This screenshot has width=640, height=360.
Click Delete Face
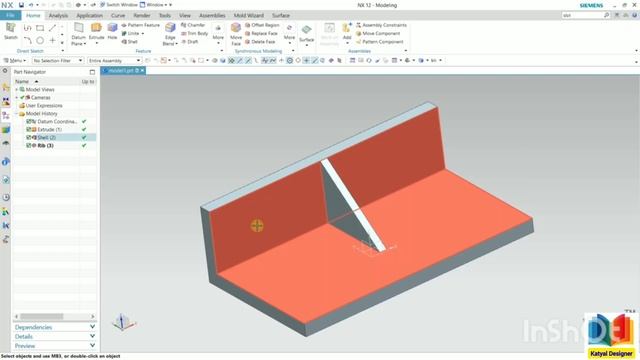tap(260, 42)
